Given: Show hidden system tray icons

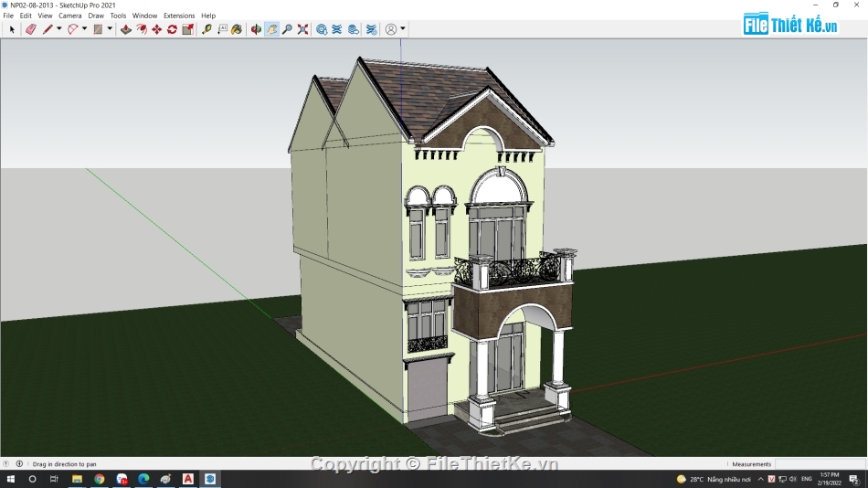Looking at the screenshot, I should tap(760, 479).
